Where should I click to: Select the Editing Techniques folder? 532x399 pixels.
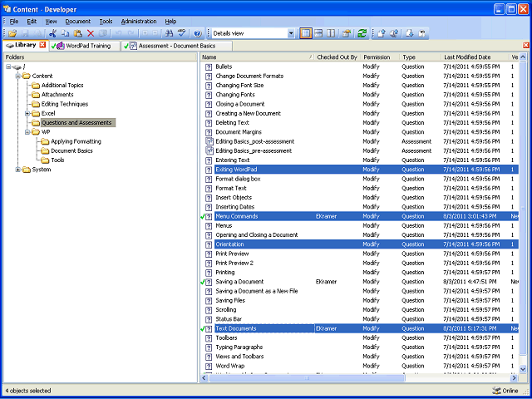coord(65,104)
